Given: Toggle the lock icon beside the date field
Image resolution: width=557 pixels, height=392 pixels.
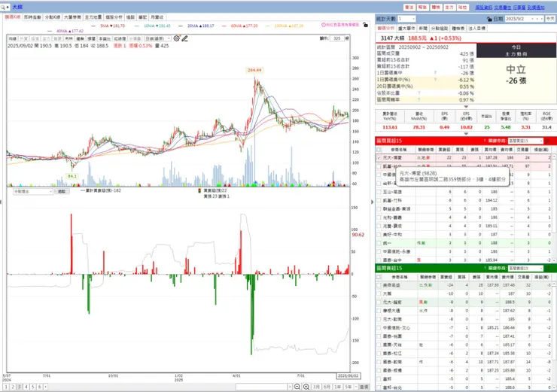Looking at the screenshot, I should point(489,19).
